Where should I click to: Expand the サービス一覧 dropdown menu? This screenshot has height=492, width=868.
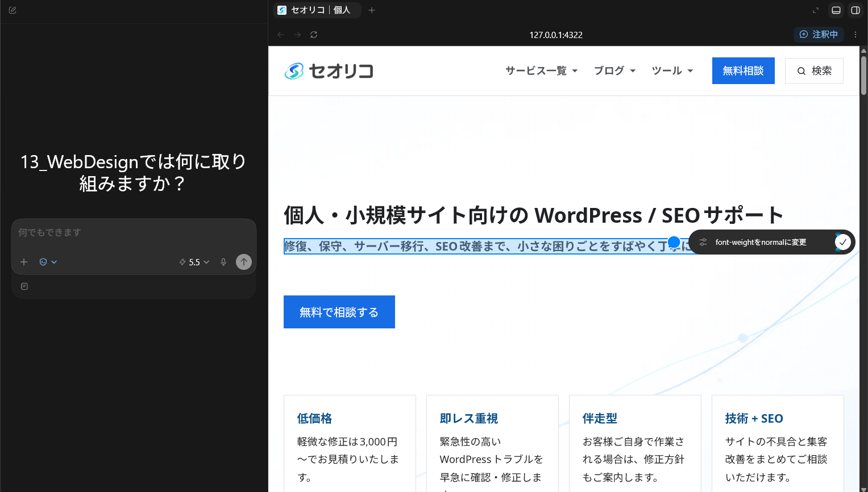pyautogui.click(x=542, y=71)
